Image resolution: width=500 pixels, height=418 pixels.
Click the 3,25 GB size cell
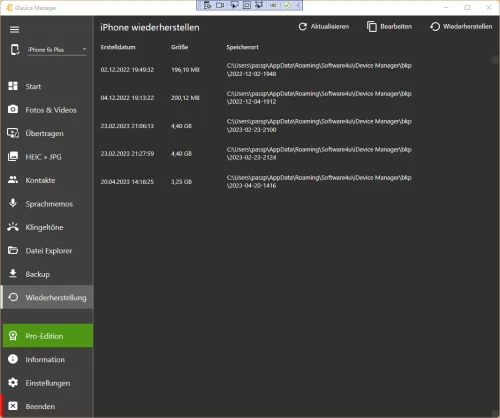click(181, 182)
